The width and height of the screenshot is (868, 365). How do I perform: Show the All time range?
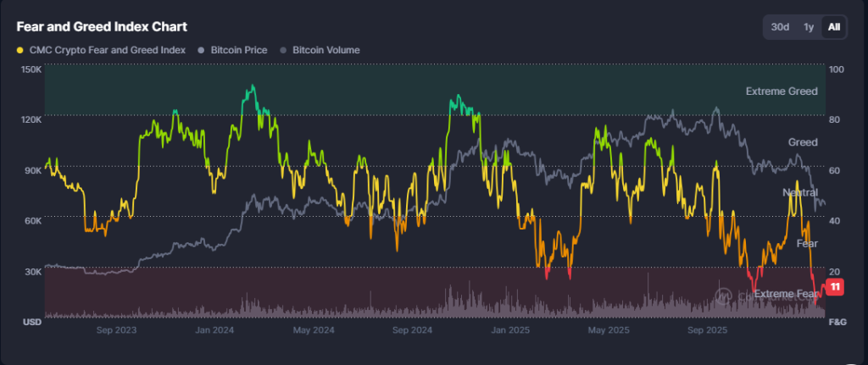[834, 27]
